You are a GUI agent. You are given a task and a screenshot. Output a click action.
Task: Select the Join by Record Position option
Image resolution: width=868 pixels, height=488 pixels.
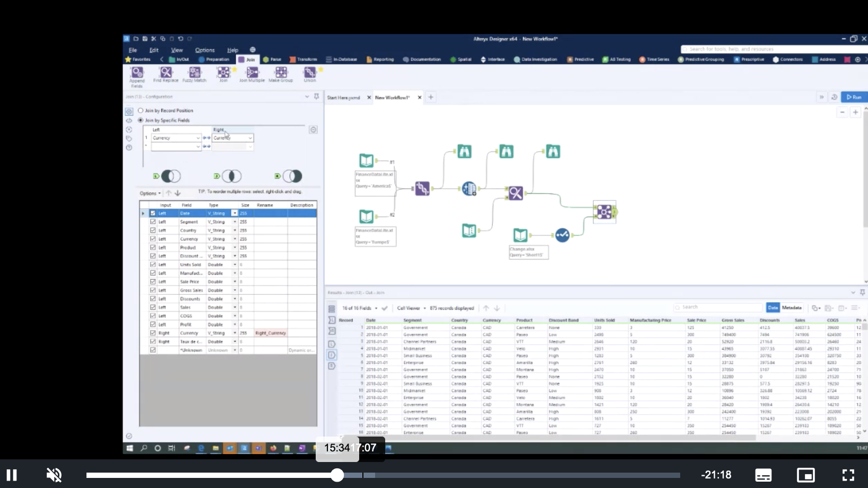point(141,110)
